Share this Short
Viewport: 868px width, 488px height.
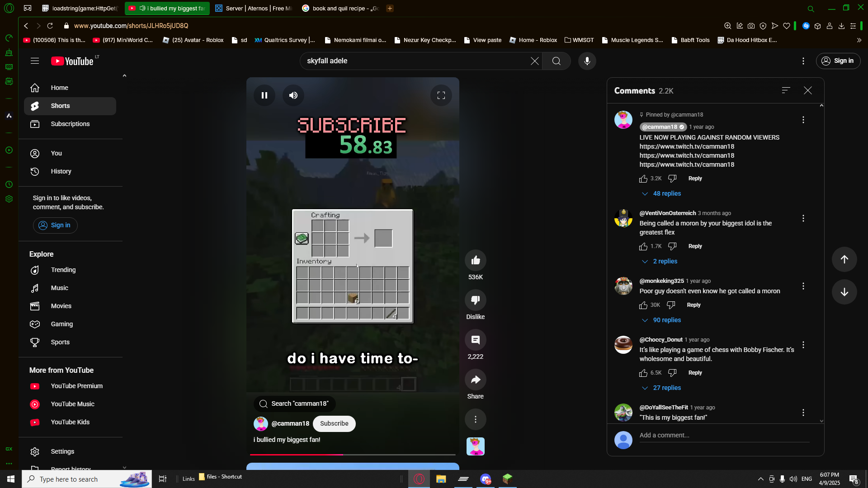(x=476, y=380)
